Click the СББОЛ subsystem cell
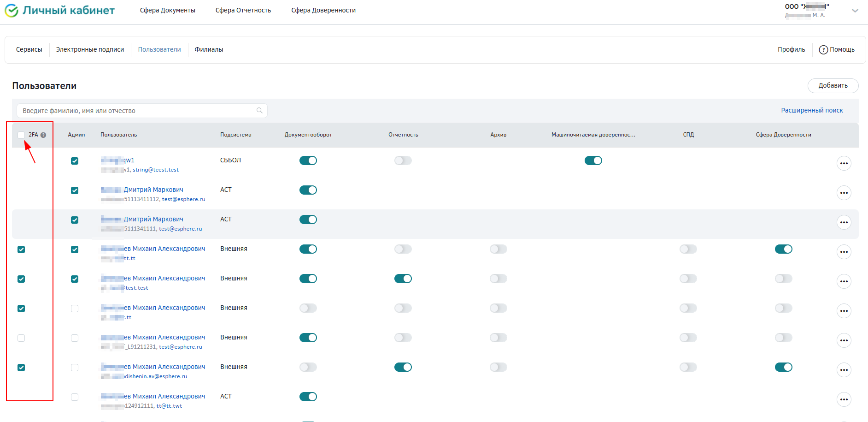 coord(230,160)
